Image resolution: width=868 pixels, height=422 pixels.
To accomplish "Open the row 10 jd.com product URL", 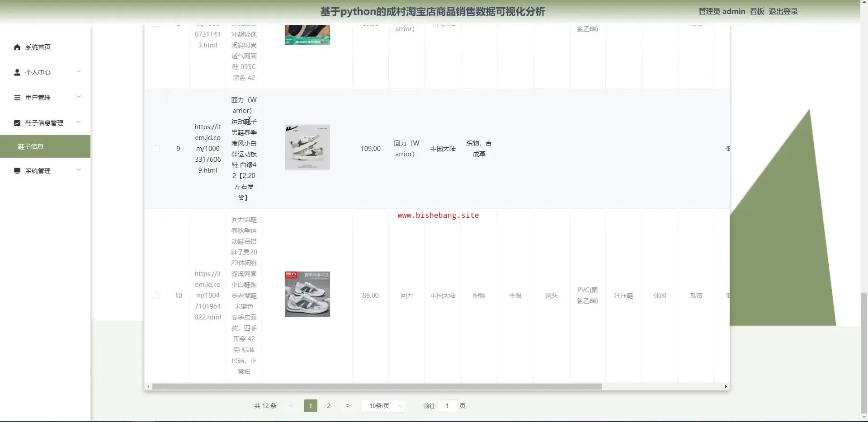I will [208, 295].
